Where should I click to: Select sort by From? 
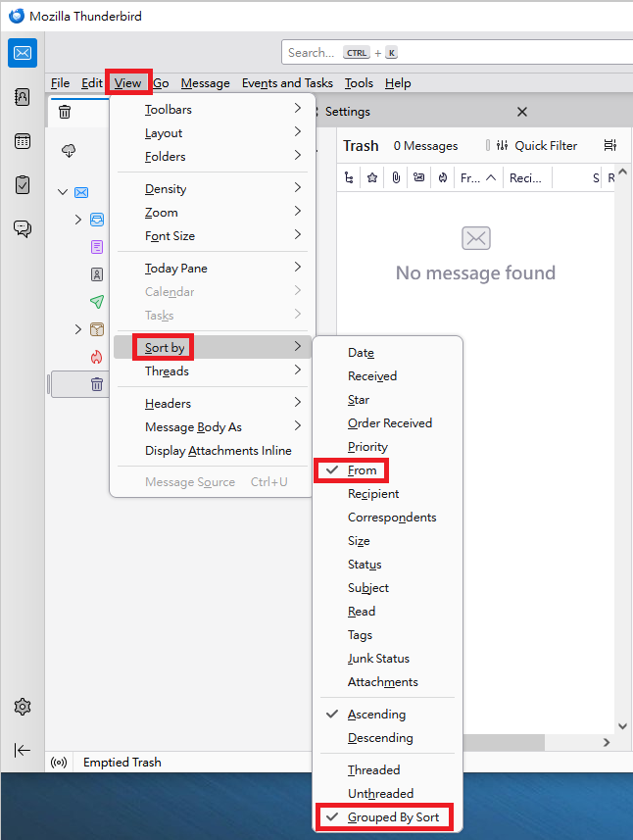pyautogui.click(x=388, y=470)
